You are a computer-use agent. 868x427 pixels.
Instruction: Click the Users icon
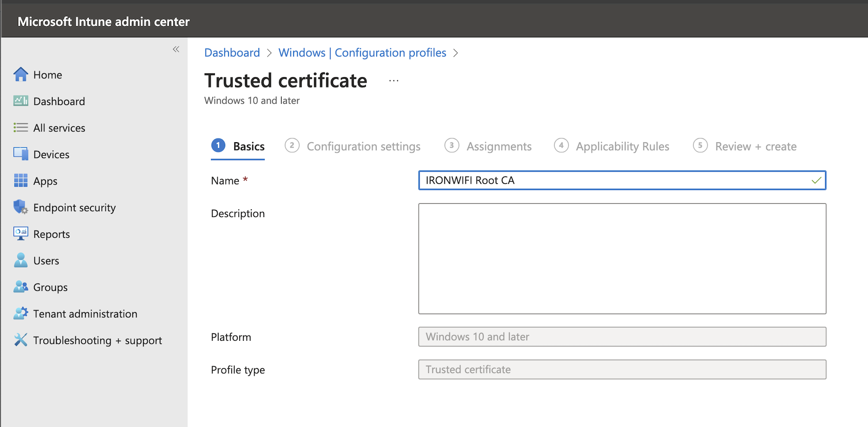coord(21,260)
